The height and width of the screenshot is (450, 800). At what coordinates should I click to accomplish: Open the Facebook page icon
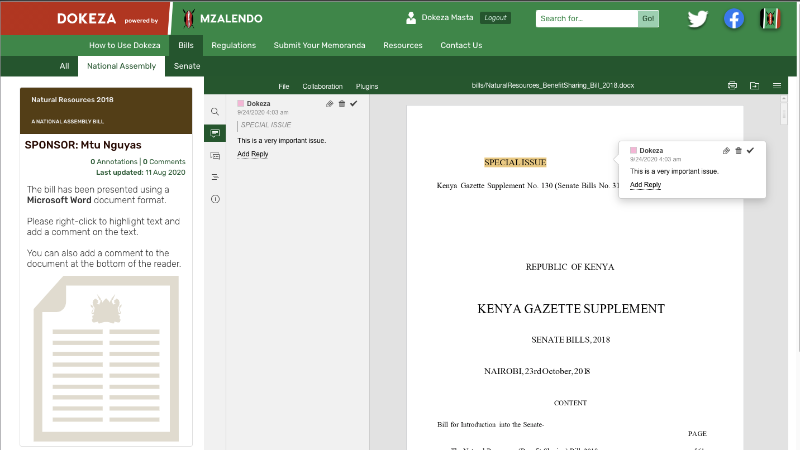tap(734, 19)
